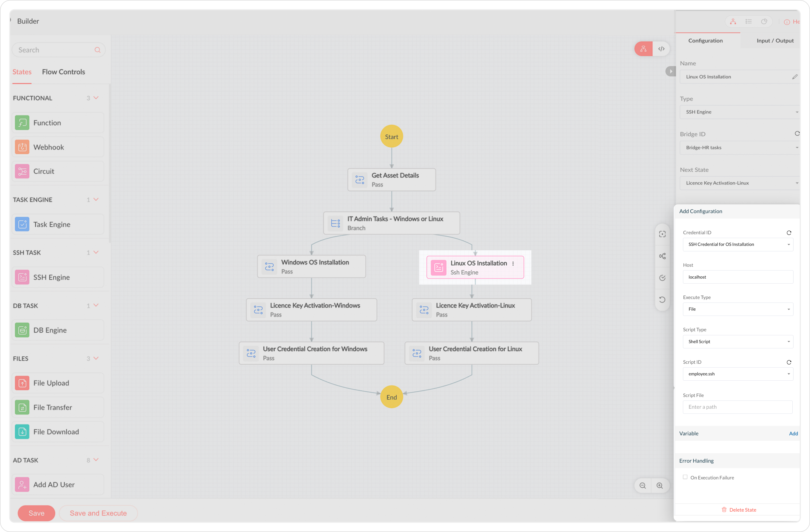This screenshot has width=810, height=532.
Task: Click the zoom in magnifier icon
Action: coord(660,486)
